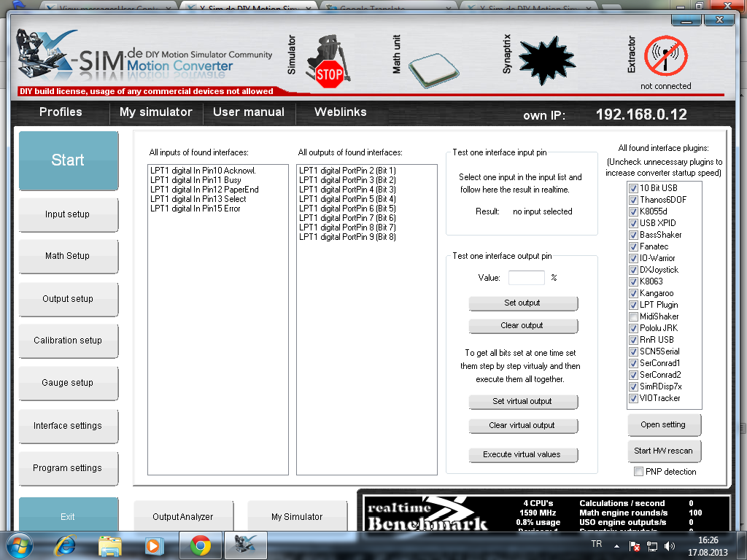This screenshot has height=560, width=747.
Task: Open Program settings page
Action: coord(68,468)
